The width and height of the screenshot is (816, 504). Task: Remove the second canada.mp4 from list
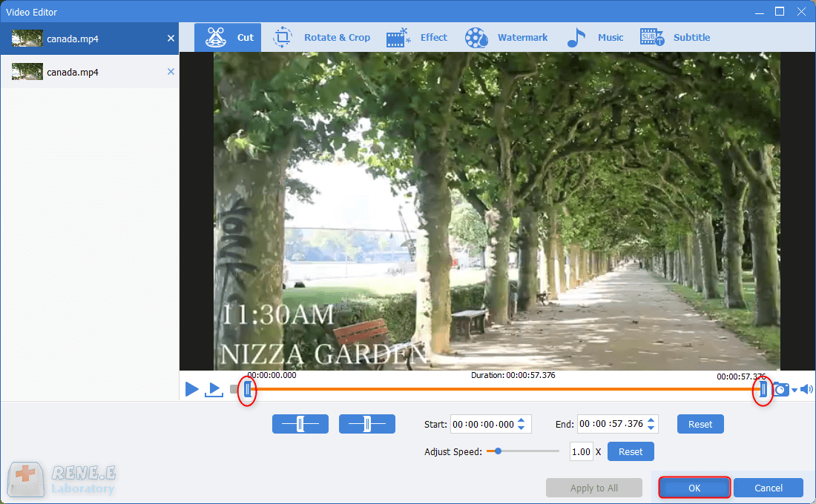coord(171,72)
